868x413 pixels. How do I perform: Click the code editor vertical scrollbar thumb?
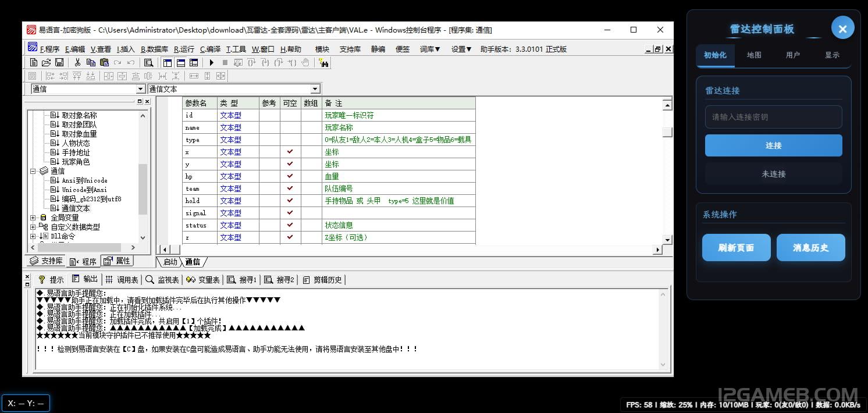667,132
